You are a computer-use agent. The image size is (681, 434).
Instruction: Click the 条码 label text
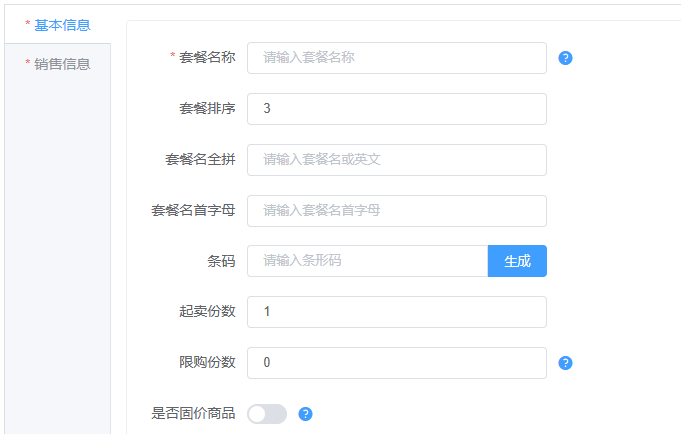(221, 261)
